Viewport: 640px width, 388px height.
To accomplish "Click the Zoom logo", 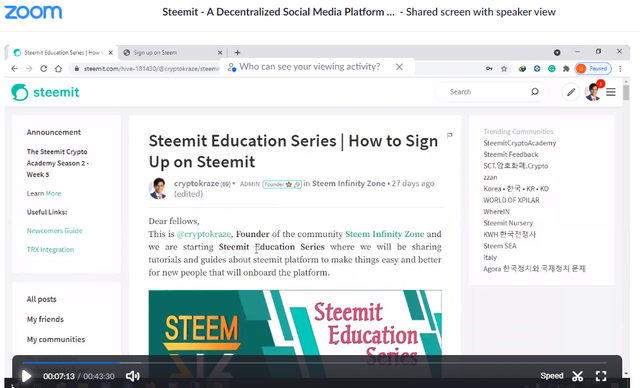I will point(33,12).
